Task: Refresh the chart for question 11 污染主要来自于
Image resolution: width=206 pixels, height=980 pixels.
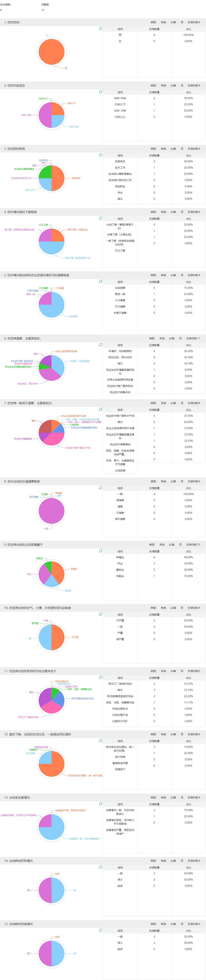Action: pos(101,677)
